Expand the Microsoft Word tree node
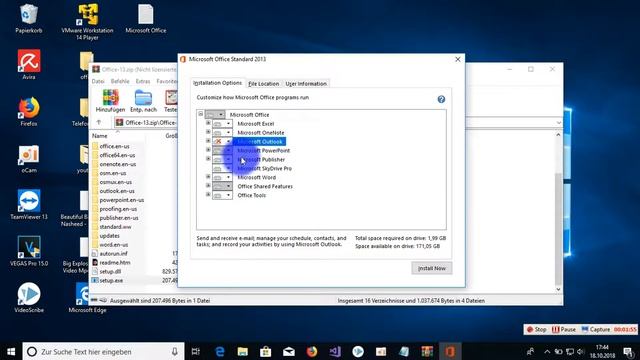 [x=208, y=177]
